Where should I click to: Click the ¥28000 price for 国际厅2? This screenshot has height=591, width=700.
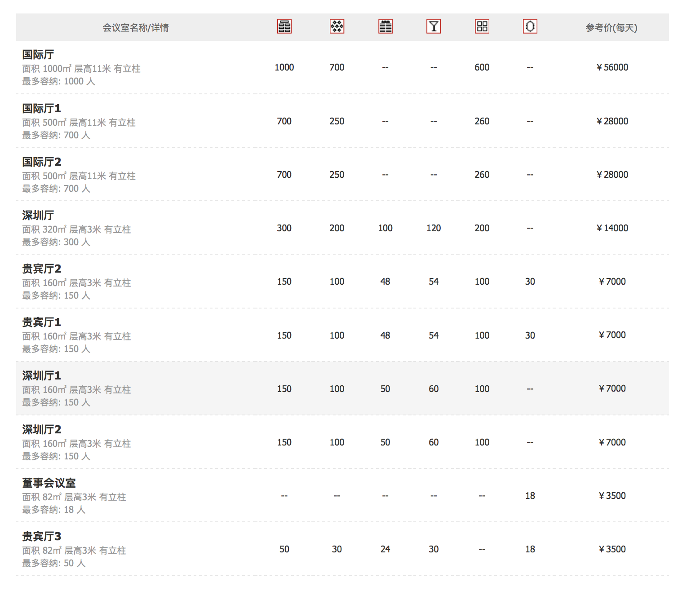(x=612, y=175)
